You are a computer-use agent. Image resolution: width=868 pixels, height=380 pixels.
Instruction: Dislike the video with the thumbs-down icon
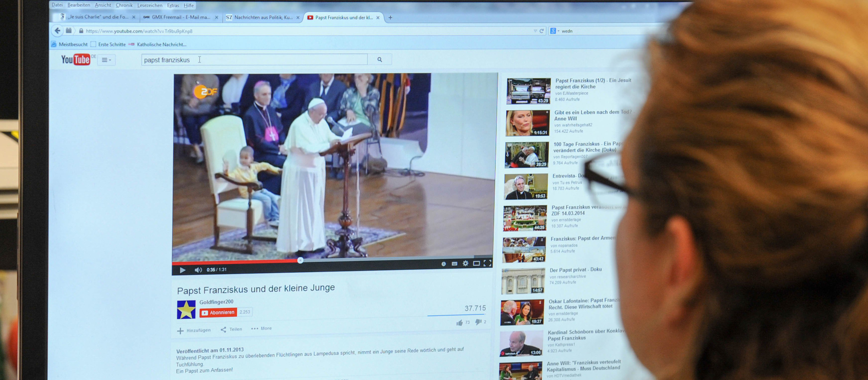(478, 322)
